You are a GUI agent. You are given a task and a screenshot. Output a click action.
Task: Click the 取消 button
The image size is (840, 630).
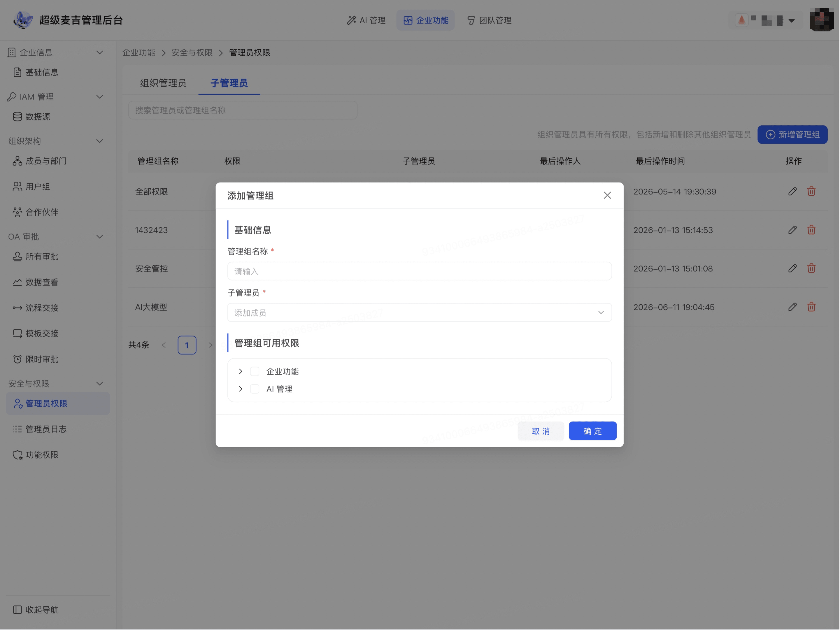541,431
